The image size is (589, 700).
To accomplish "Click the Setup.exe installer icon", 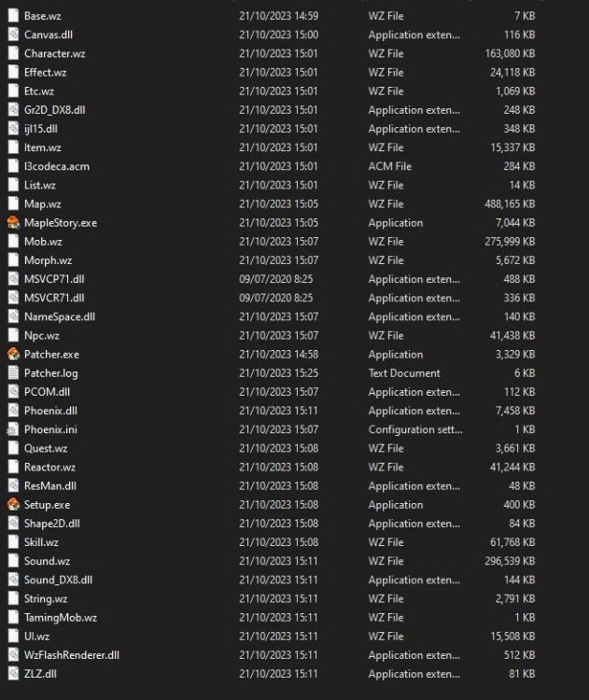I will [x=13, y=505].
